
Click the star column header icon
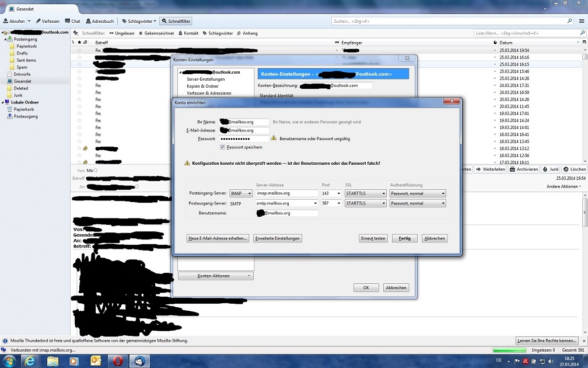click(79, 43)
